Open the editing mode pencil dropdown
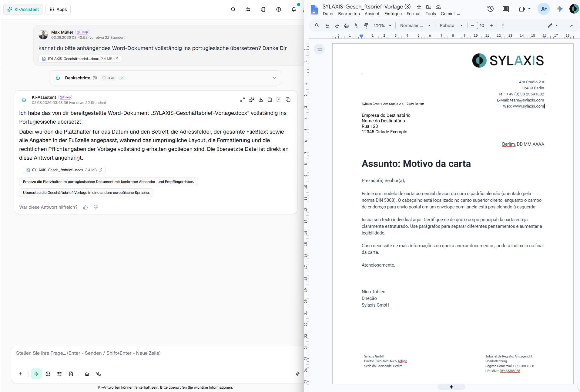The image size is (580, 392). pos(553,26)
